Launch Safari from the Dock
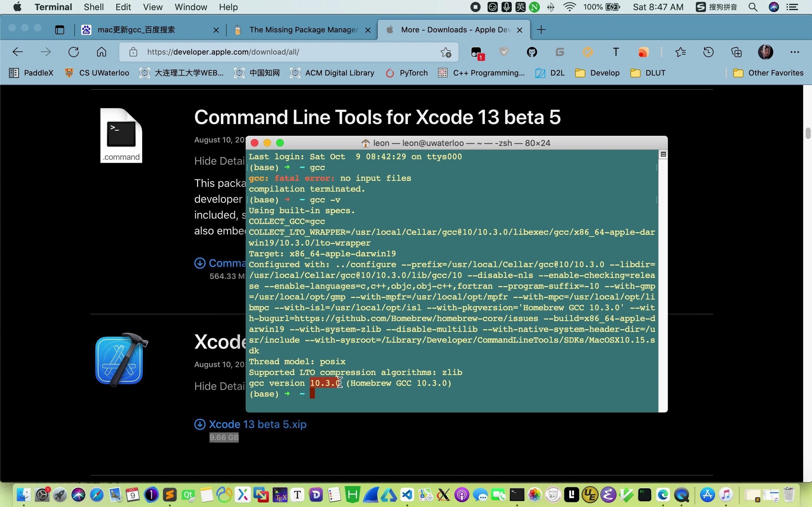This screenshot has width=812, height=507. 97,495
